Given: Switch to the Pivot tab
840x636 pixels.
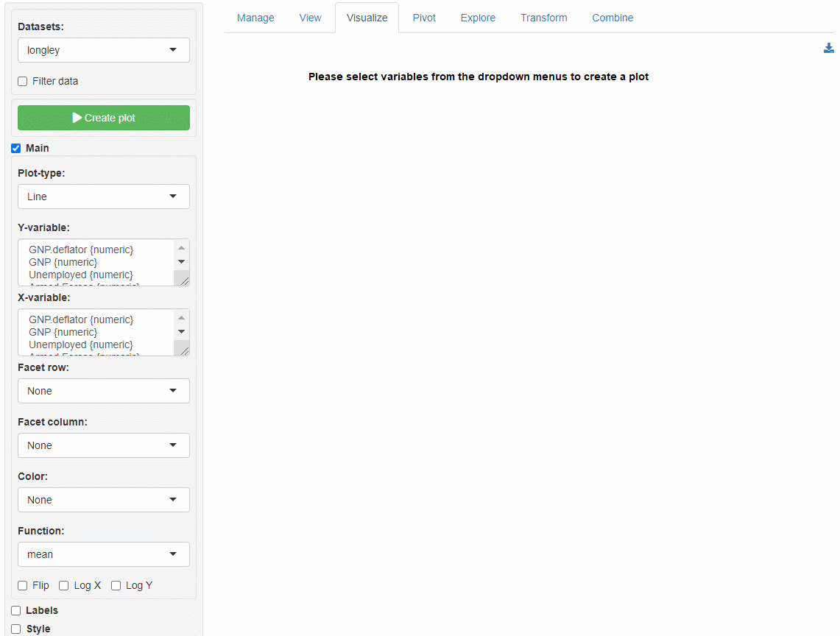Looking at the screenshot, I should [x=424, y=18].
